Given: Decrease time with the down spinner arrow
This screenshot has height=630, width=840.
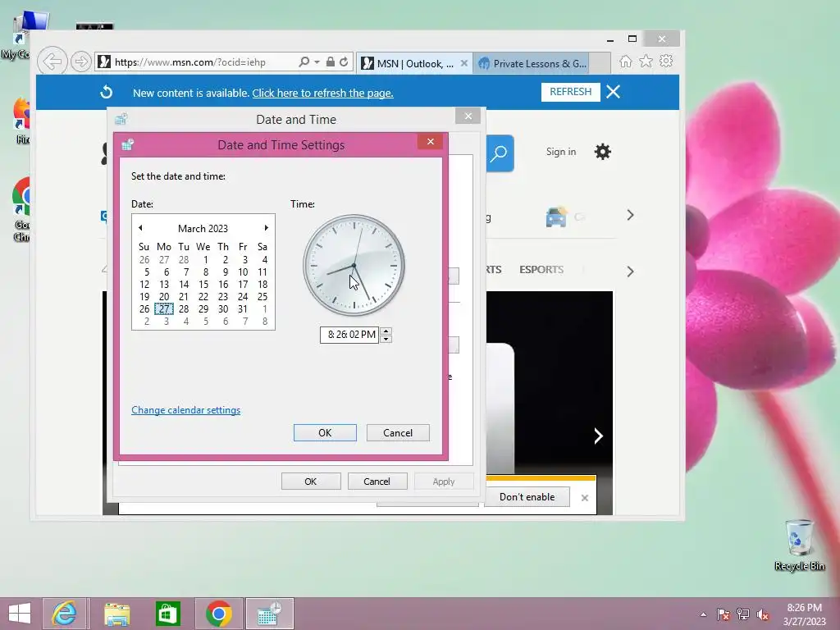Looking at the screenshot, I should [386, 339].
